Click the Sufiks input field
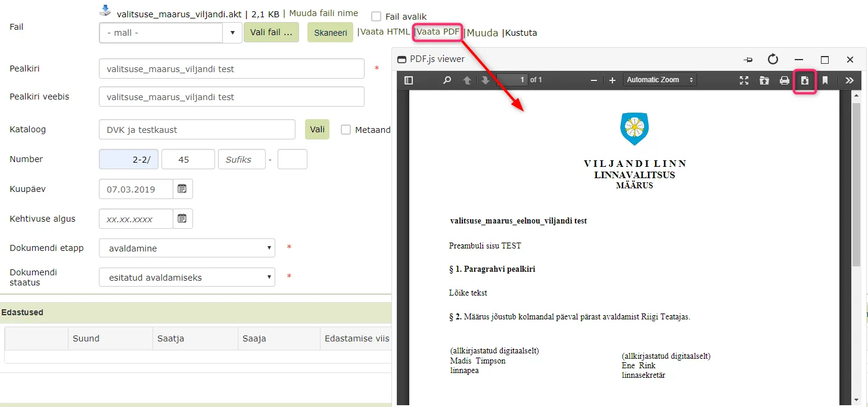The height and width of the screenshot is (407, 868). [242, 159]
